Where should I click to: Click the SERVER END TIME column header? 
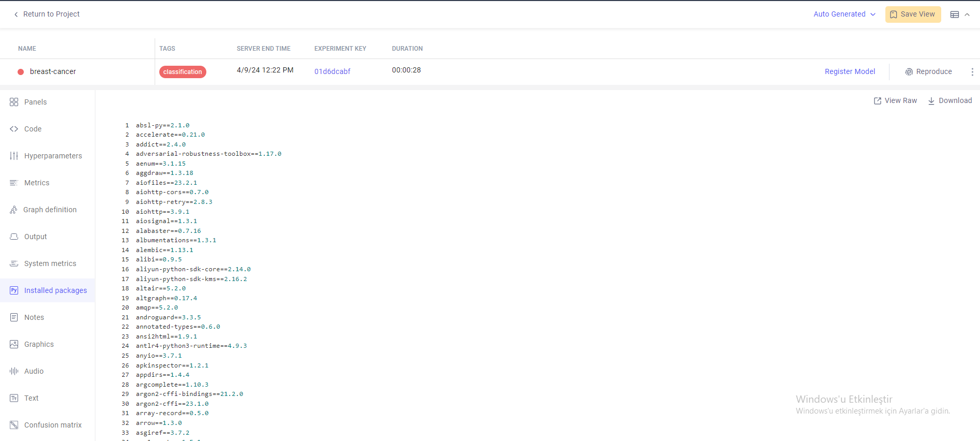263,49
